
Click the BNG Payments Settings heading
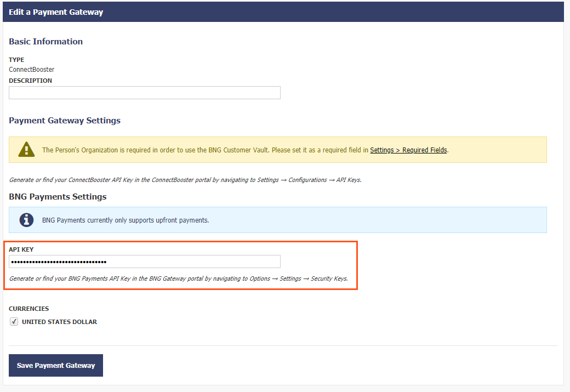pos(58,197)
